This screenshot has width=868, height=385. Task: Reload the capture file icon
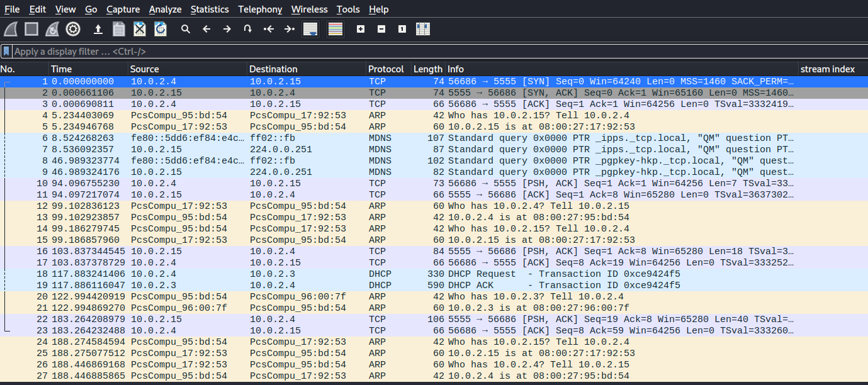pyautogui.click(x=160, y=29)
